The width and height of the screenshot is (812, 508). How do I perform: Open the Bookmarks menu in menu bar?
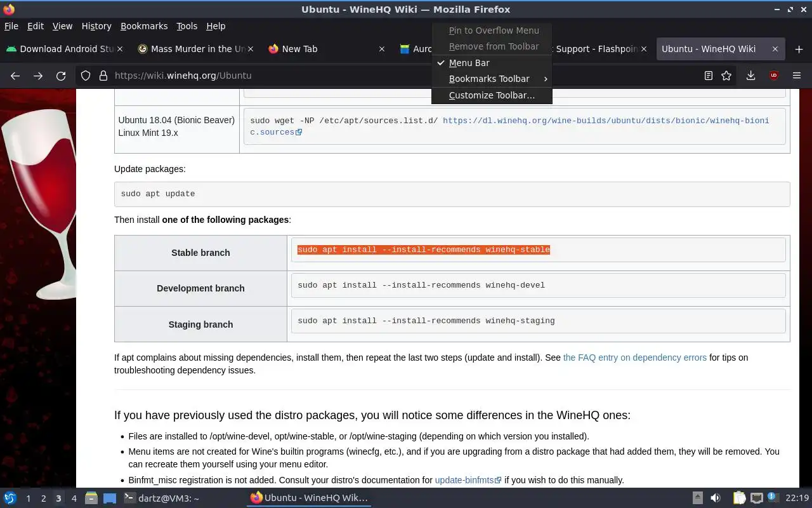coord(144,26)
